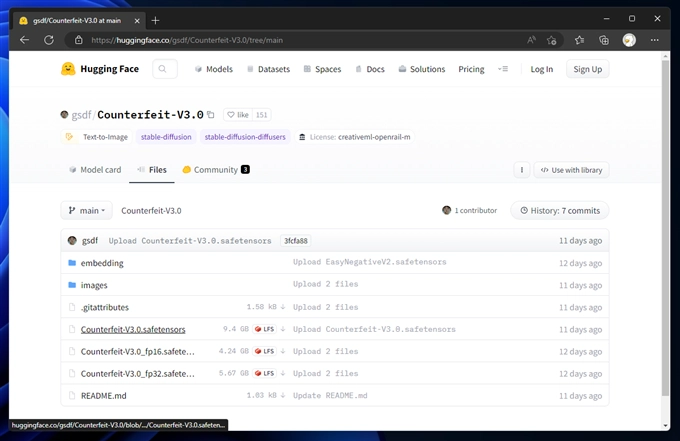680x441 pixels.
Task: Go back with the browser back arrow
Action: [24, 40]
